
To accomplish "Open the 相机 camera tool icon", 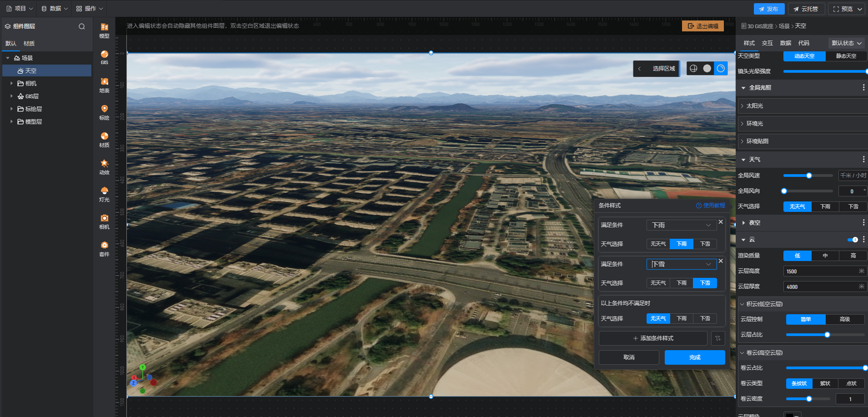I will [104, 221].
